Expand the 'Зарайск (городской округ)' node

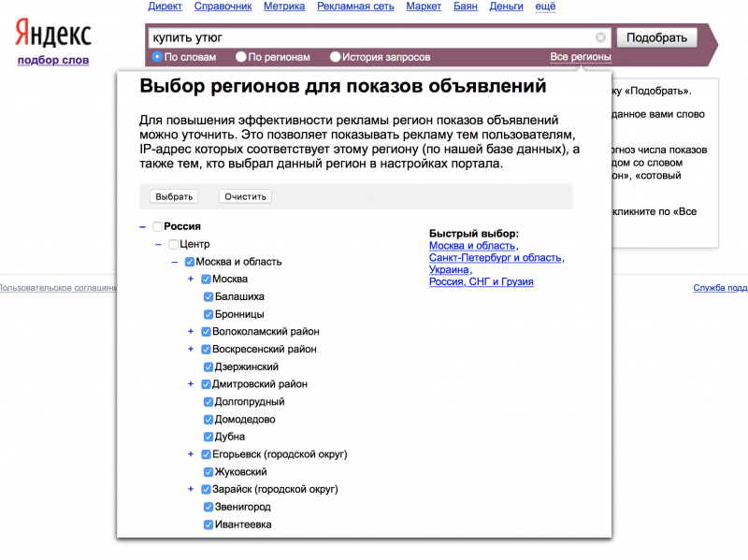point(191,489)
